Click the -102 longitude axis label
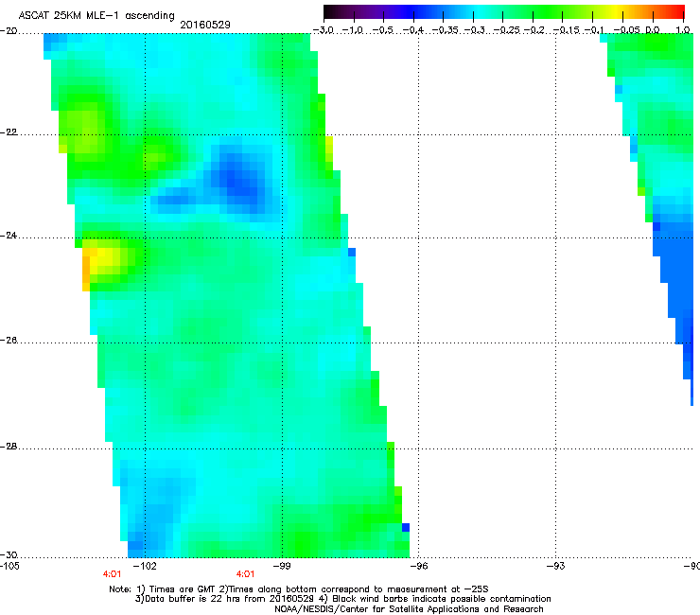The width and height of the screenshot is (700, 615). [145, 566]
